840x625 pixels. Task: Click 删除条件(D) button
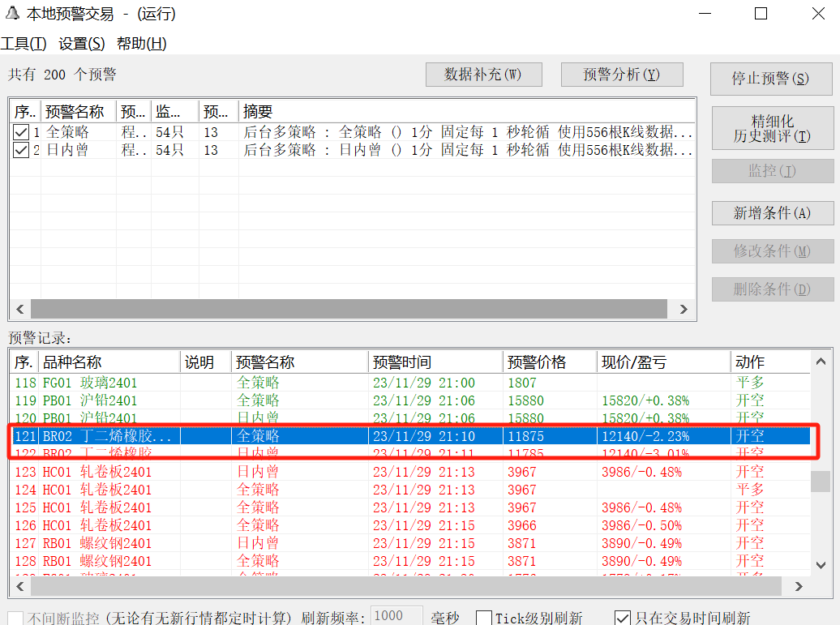click(x=773, y=289)
